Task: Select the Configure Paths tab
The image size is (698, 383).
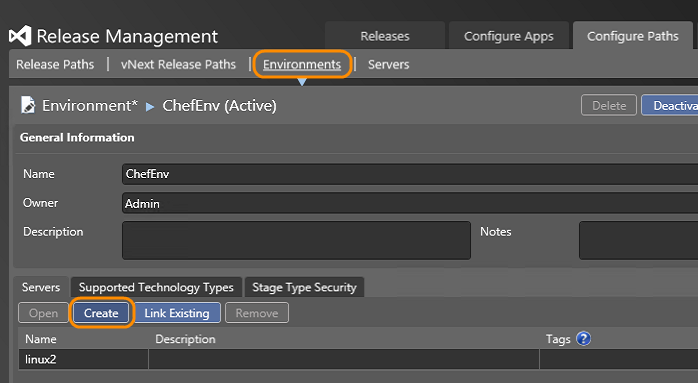Action: point(633,36)
